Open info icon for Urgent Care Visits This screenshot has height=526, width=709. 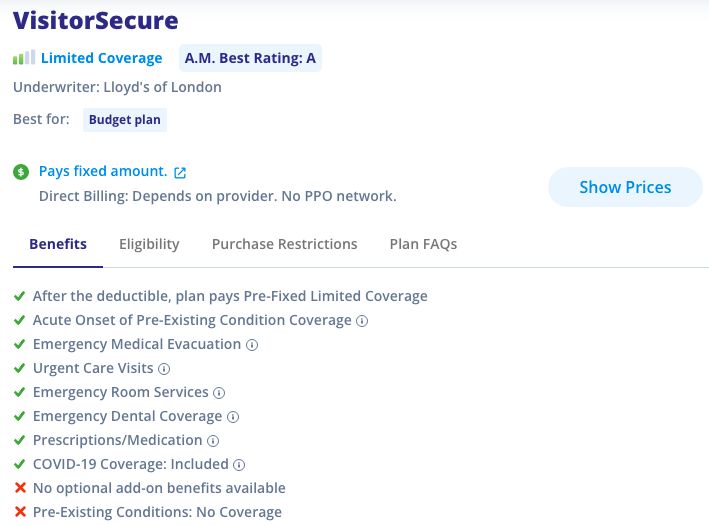point(165,369)
